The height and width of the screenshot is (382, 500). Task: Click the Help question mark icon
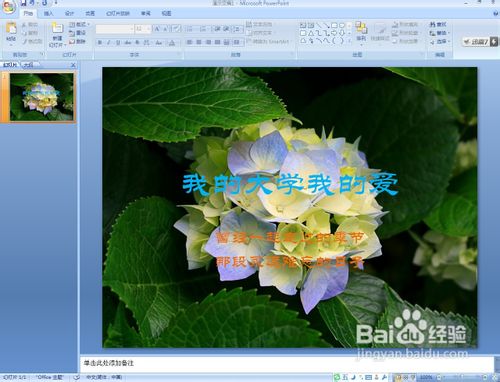click(495, 13)
